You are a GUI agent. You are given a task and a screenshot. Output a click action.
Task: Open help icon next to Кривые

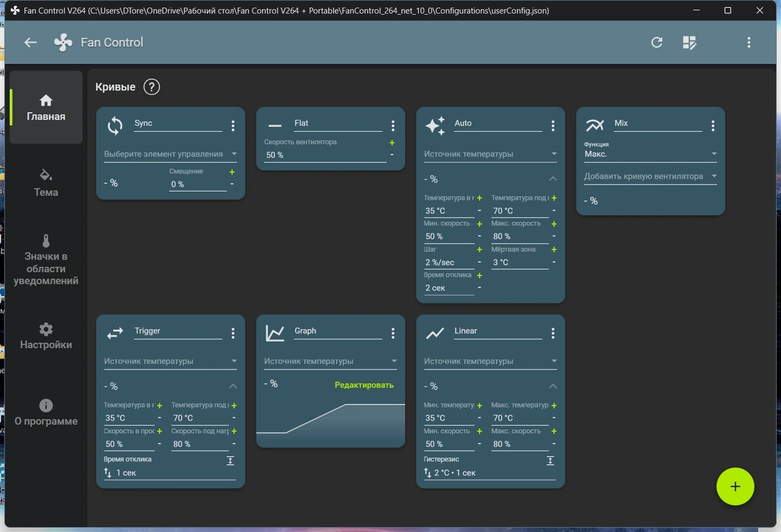click(152, 86)
